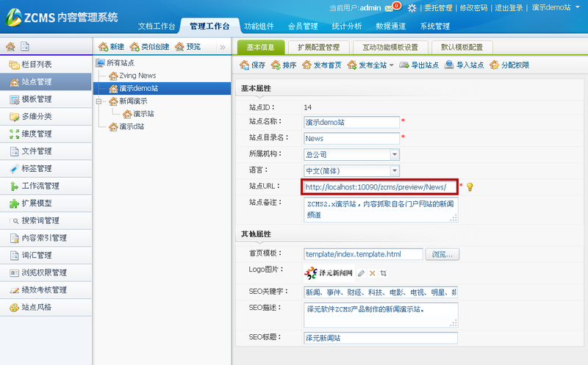Click the settings gear icon in header
The image size is (588, 365).
coord(412,8)
